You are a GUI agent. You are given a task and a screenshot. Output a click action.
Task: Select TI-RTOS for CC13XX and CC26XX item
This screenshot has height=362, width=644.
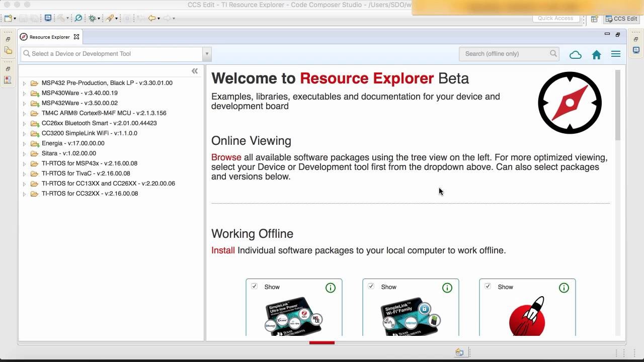[x=108, y=184]
